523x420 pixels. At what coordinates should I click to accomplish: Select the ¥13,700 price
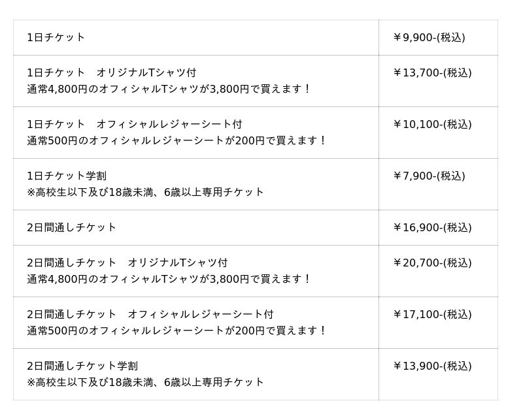pos(432,73)
